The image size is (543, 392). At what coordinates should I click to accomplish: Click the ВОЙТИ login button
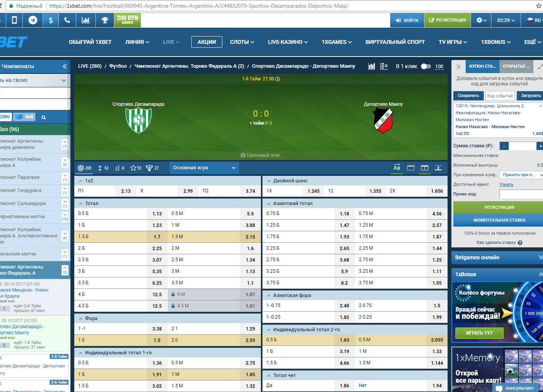tap(407, 20)
